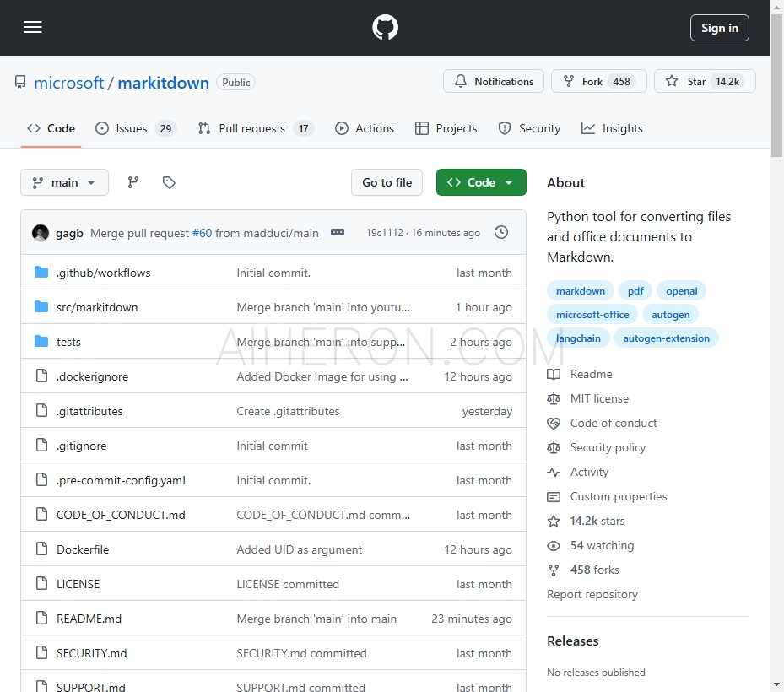Click the GitHub Octocat logo
Screen dimensions: 784x692
click(385, 27)
